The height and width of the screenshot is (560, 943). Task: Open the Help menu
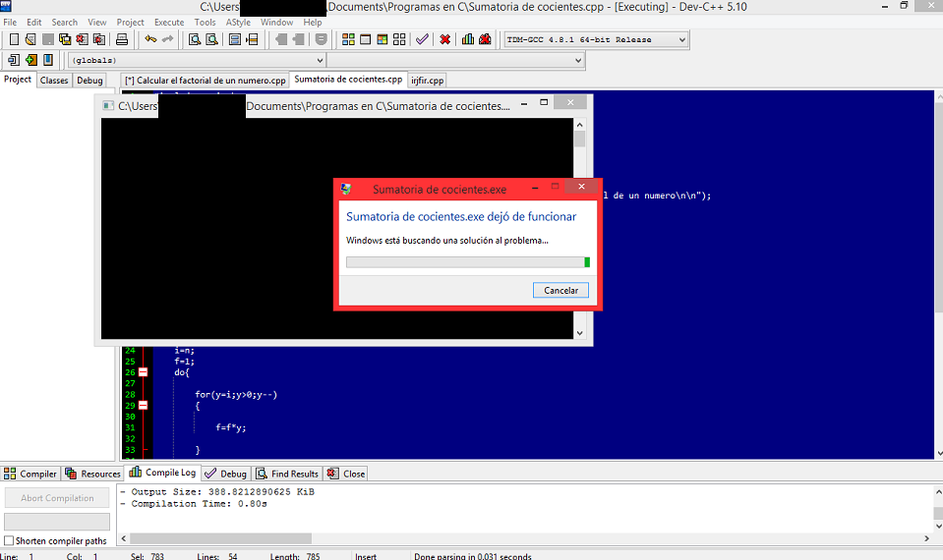tap(312, 23)
